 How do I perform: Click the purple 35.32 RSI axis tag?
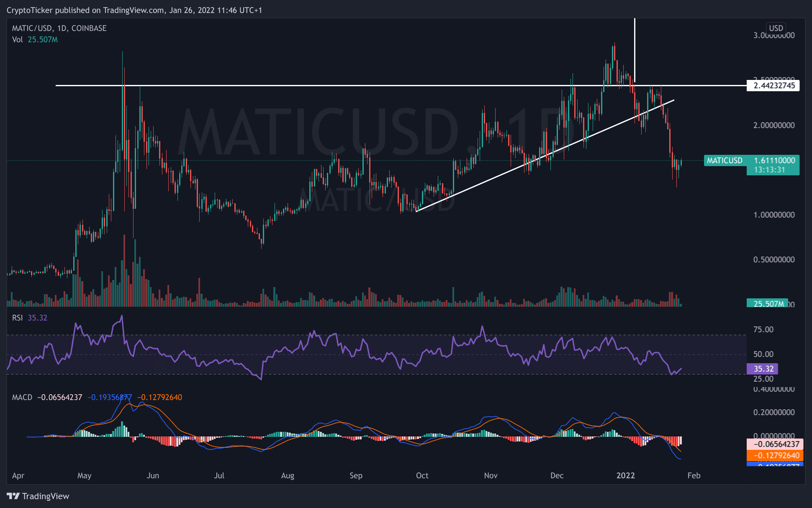pyautogui.click(x=763, y=369)
